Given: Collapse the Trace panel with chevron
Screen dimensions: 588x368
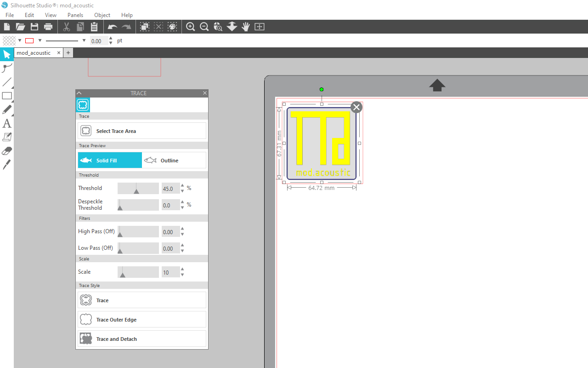Looking at the screenshot, I should coord(79,93).
